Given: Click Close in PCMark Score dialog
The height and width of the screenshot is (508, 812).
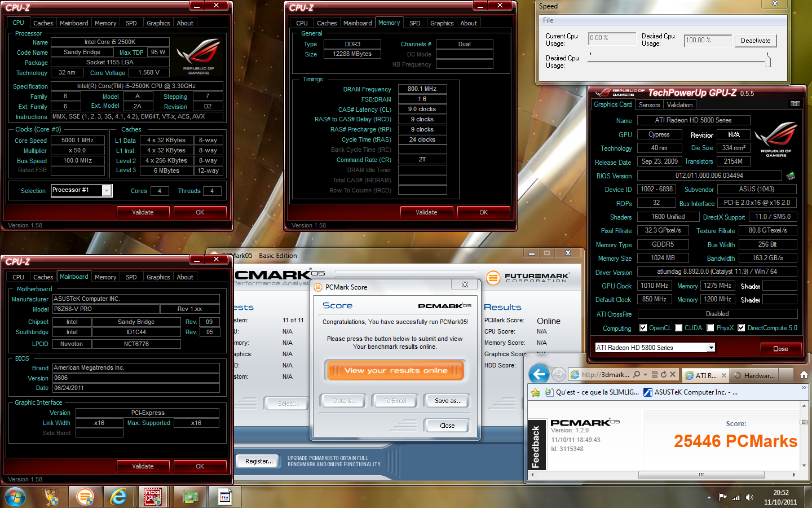Looking at the screenshot, I should [x=447, y=426].
